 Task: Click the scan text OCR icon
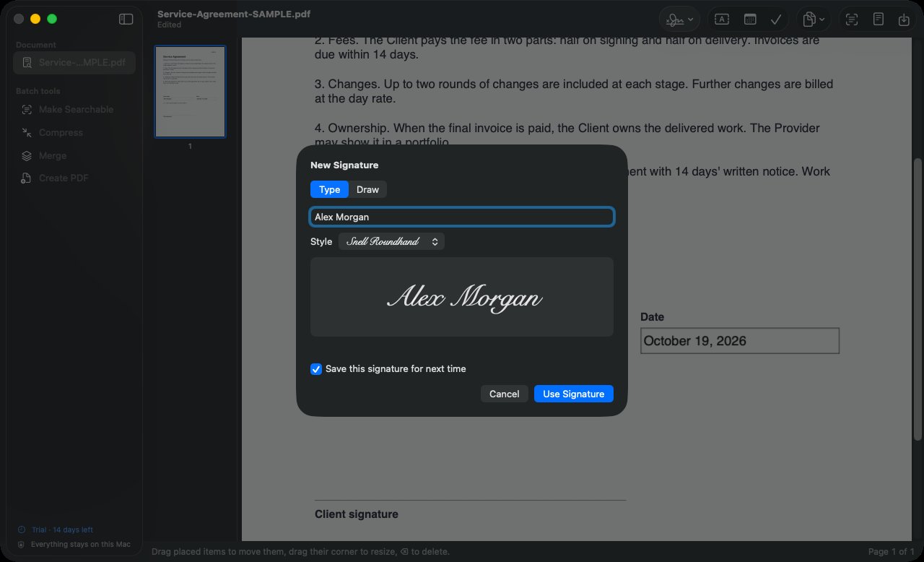coord(852,20)
